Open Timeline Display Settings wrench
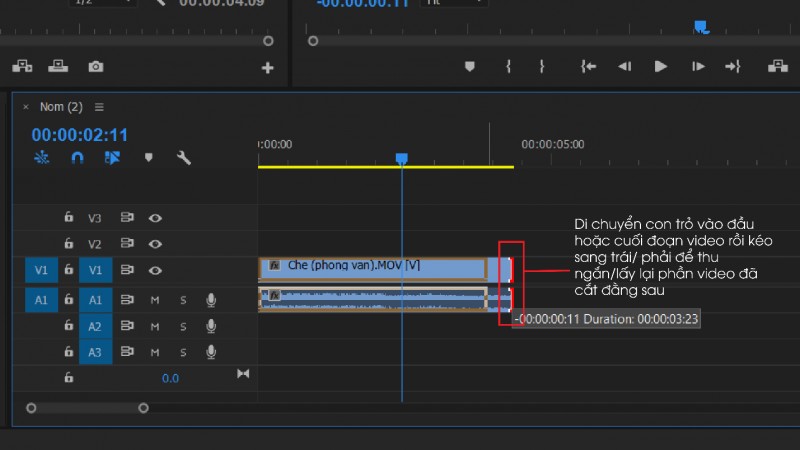Screen dimensions: 800x450 point(184,158)
